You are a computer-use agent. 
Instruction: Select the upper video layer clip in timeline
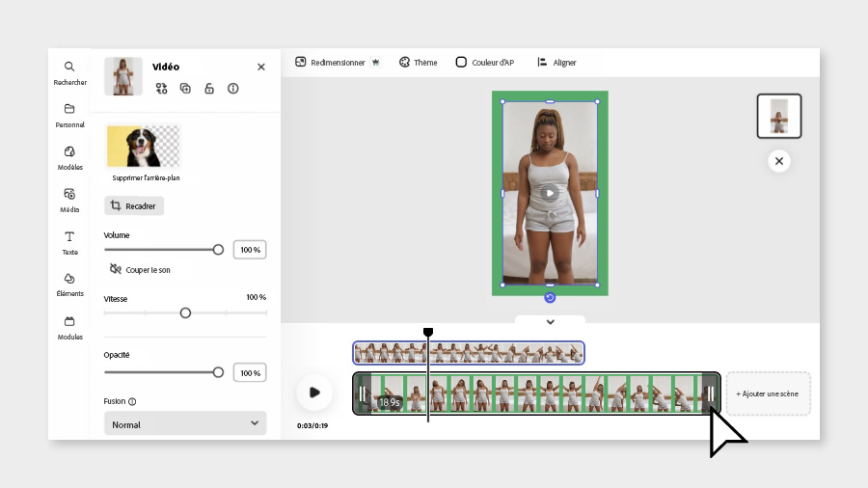pos(469,353)
